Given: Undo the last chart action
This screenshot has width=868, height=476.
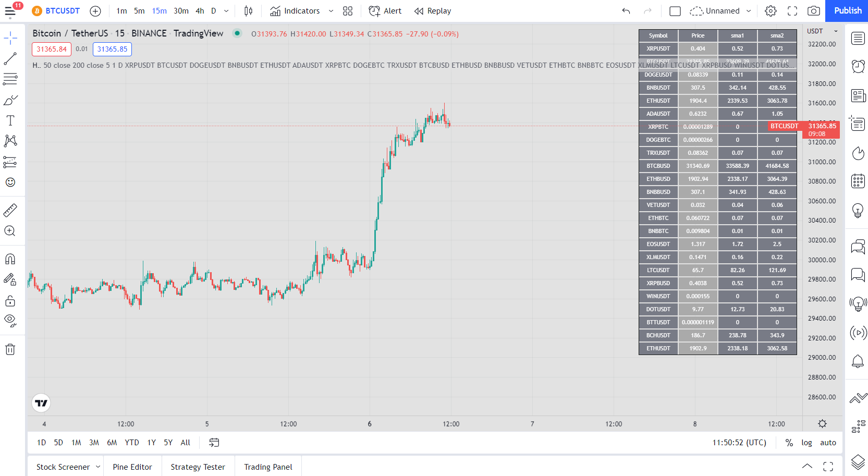Looking at the screenshot, I should 626,10.
